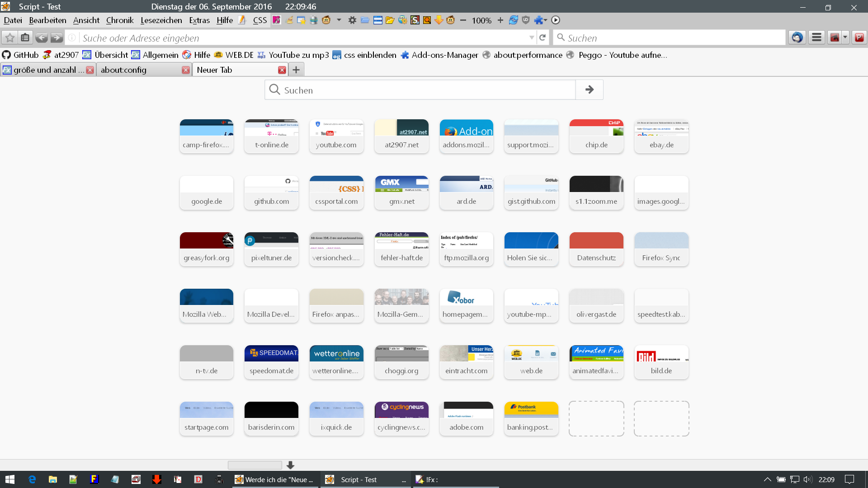Launch Thunderbird mail icon in toolbar
Screen dimensions: 868x488
797,38
